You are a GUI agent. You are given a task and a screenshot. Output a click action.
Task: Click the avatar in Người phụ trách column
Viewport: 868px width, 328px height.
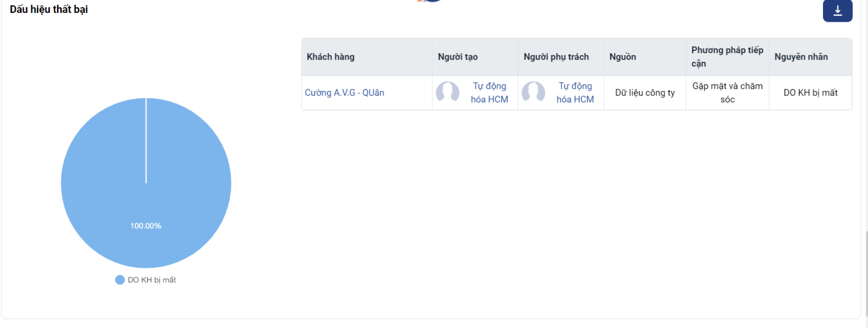533,93
